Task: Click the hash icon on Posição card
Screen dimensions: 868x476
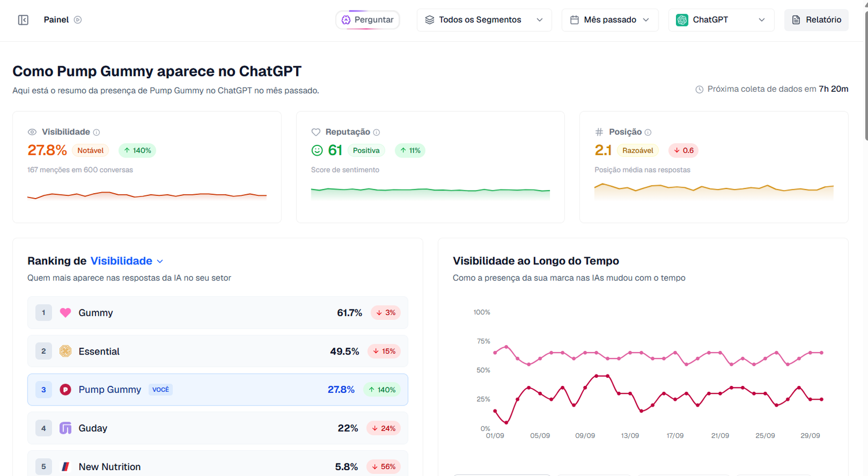Action: click(x=599, y=132)
